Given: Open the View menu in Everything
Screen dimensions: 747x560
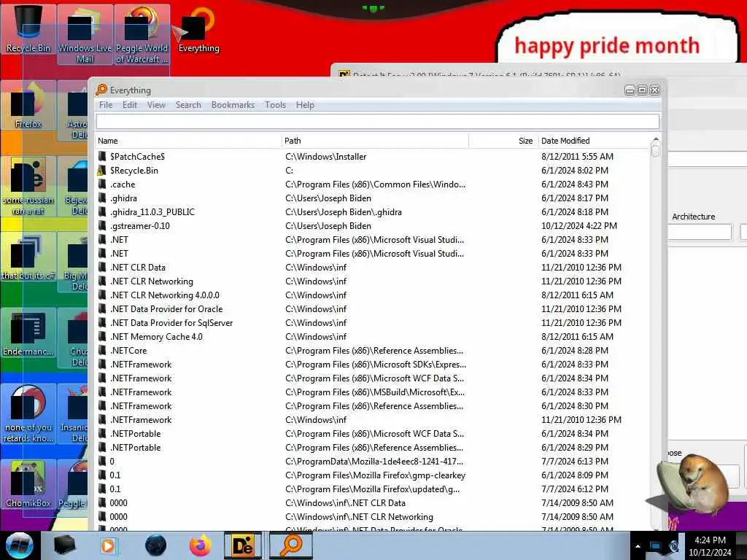Looking at the screenshot, I should (x=156, y=105).
